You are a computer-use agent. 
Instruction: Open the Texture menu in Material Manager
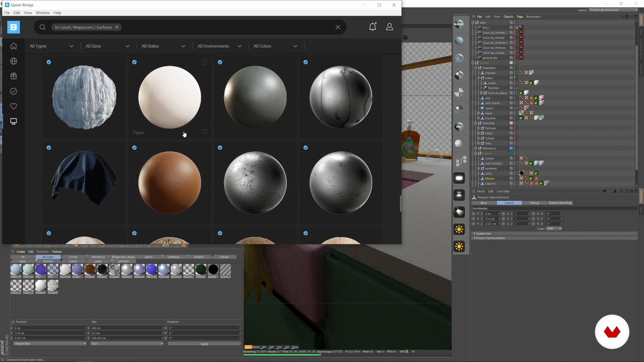tap(57, 252)
